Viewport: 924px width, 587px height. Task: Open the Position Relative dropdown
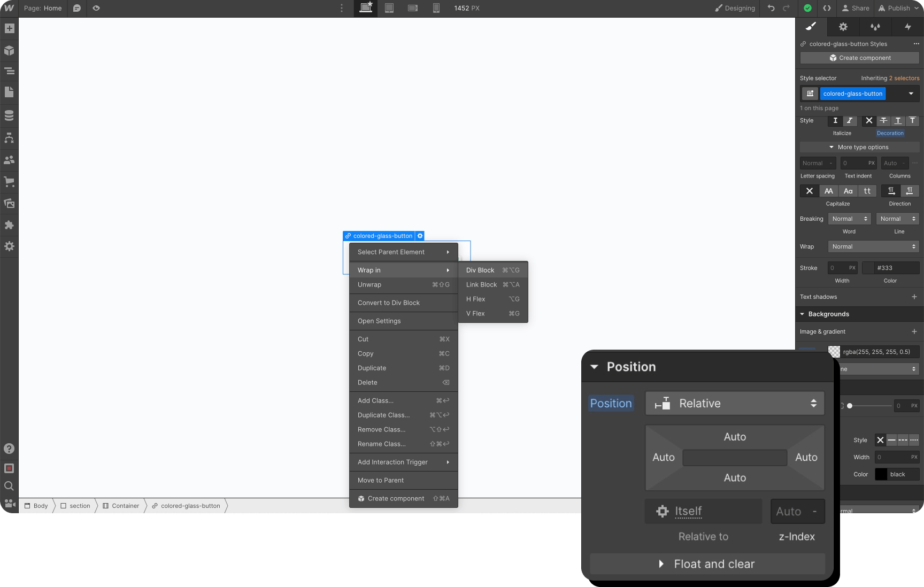(x=734, y=403)
